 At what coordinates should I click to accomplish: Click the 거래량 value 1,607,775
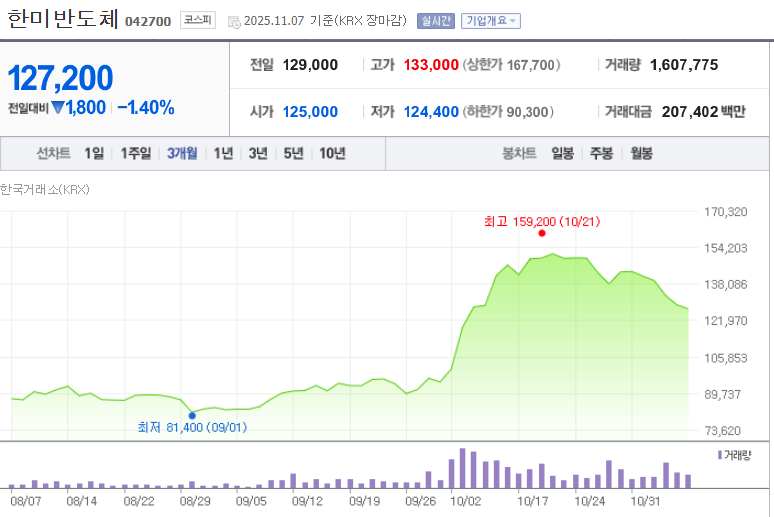point(684,65)
